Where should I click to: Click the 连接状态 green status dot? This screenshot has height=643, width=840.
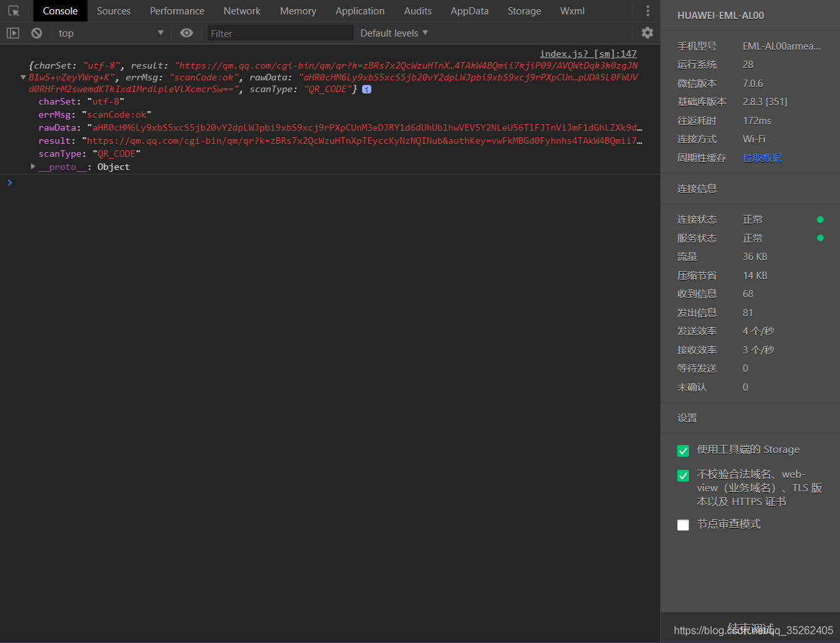tap(820, 220)
